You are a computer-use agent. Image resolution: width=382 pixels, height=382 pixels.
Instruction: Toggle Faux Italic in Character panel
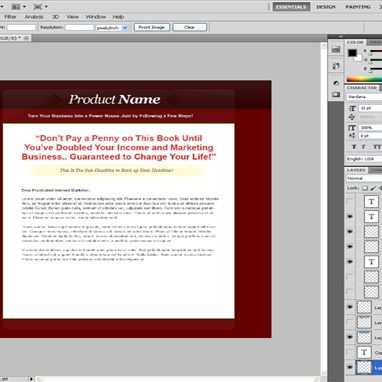click(364, 147)
